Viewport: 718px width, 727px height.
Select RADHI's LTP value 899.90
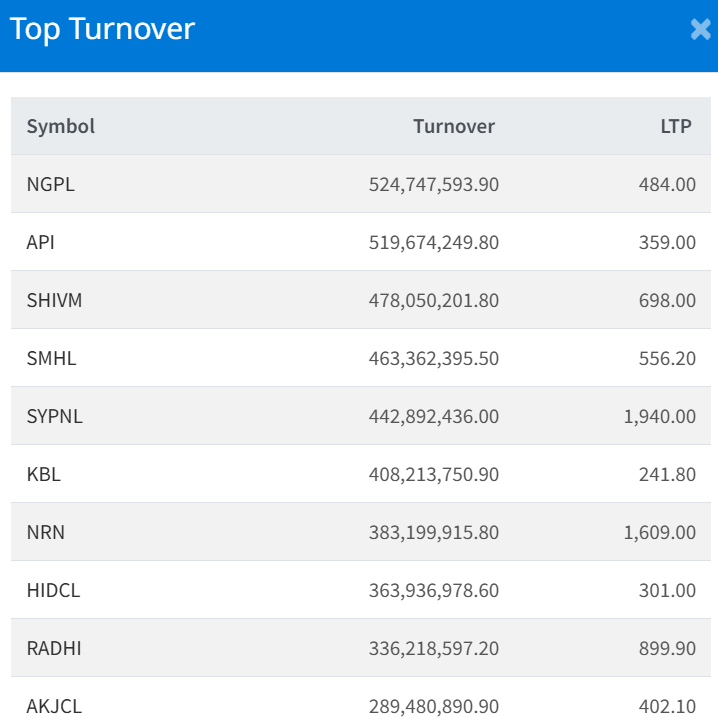[x=667, y=648]
